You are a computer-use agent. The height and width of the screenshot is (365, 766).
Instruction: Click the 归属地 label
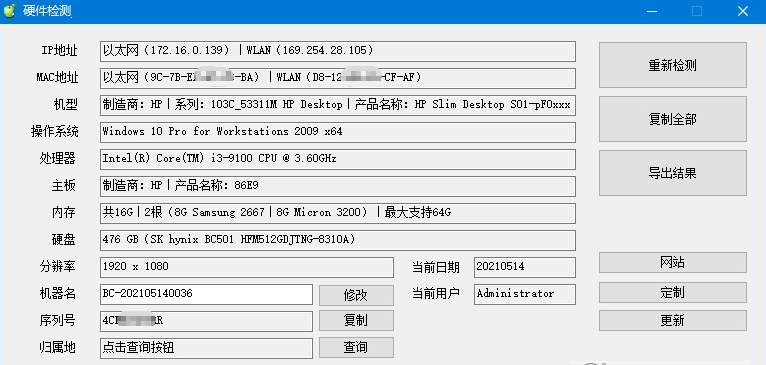[x=58, y=347]
